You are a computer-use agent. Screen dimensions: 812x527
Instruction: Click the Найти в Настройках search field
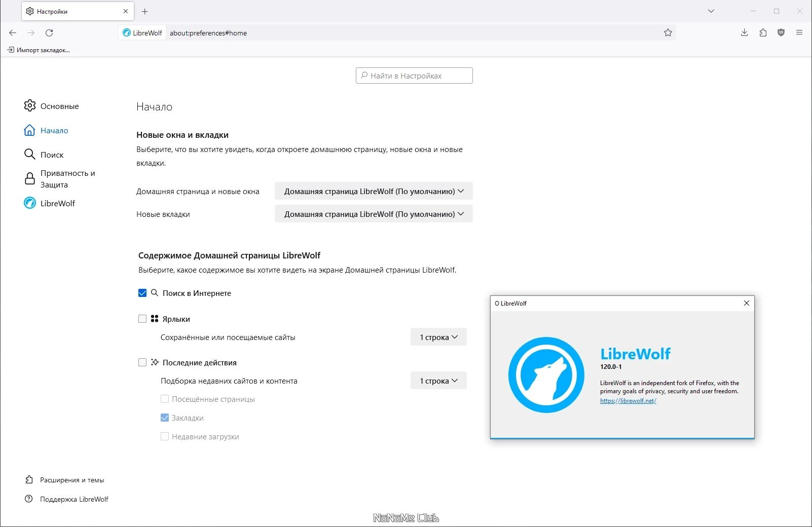(x=414, y=76)
